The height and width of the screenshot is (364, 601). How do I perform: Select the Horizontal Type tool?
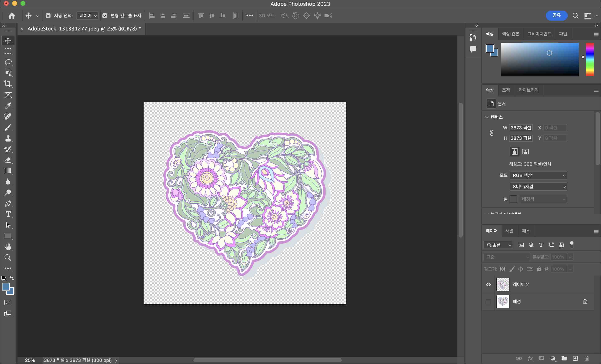point(8,214)
